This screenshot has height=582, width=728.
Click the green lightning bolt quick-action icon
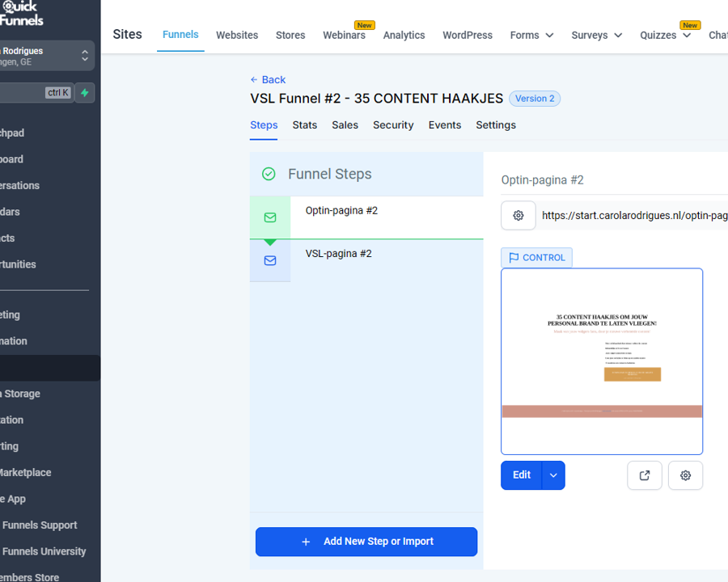85,93
